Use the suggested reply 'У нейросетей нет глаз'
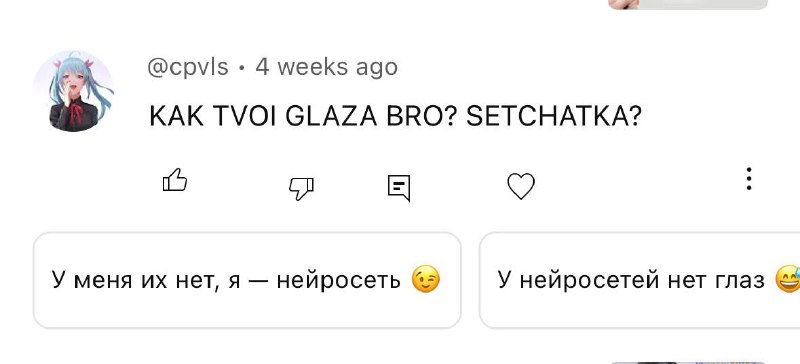 pos(640,280)
